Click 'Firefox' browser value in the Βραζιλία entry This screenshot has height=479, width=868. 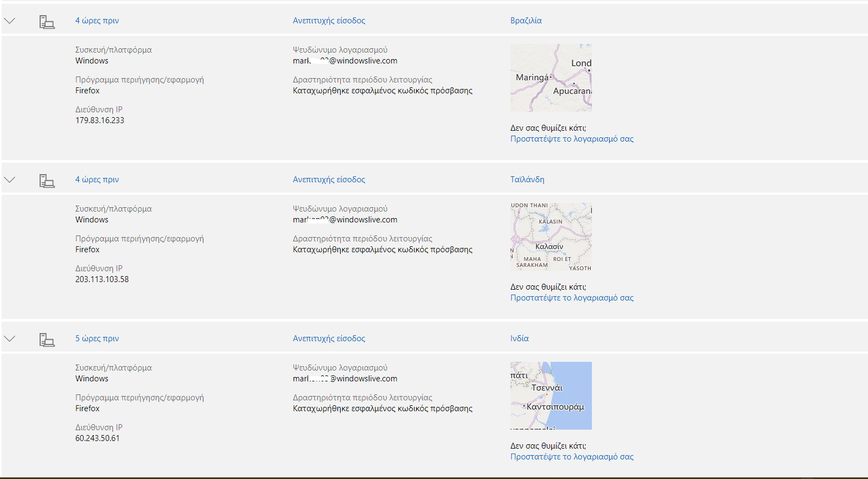pyautogui.click(x=87, y=91)
